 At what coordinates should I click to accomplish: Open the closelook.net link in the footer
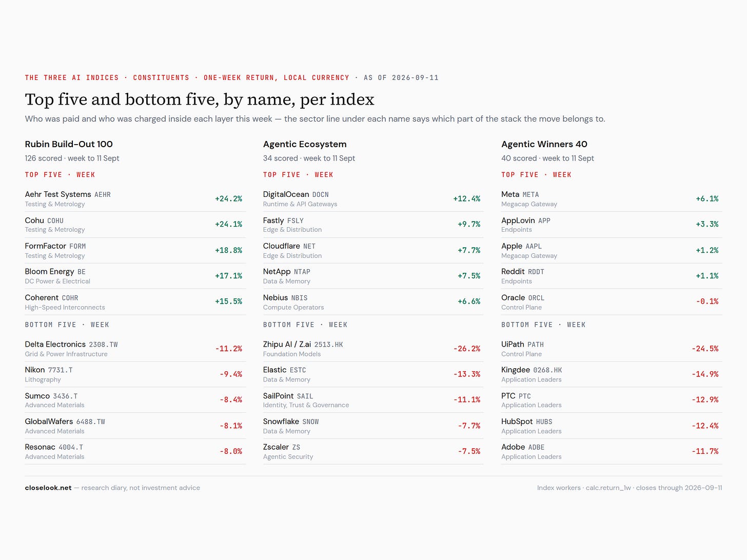[48, 488]
